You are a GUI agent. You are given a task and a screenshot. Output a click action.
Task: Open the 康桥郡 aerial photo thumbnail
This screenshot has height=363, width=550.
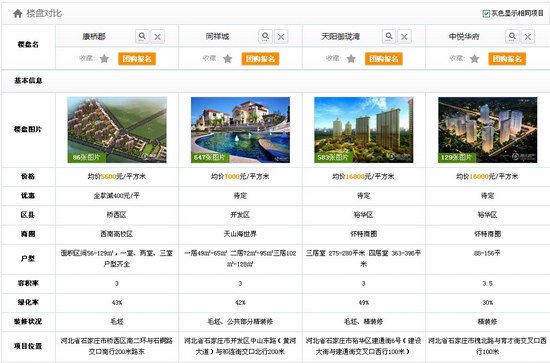point(117,130)
